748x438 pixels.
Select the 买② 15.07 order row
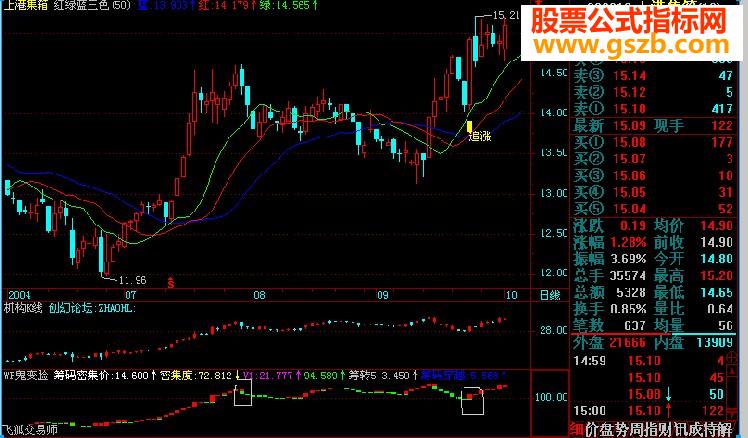(653, 158)
